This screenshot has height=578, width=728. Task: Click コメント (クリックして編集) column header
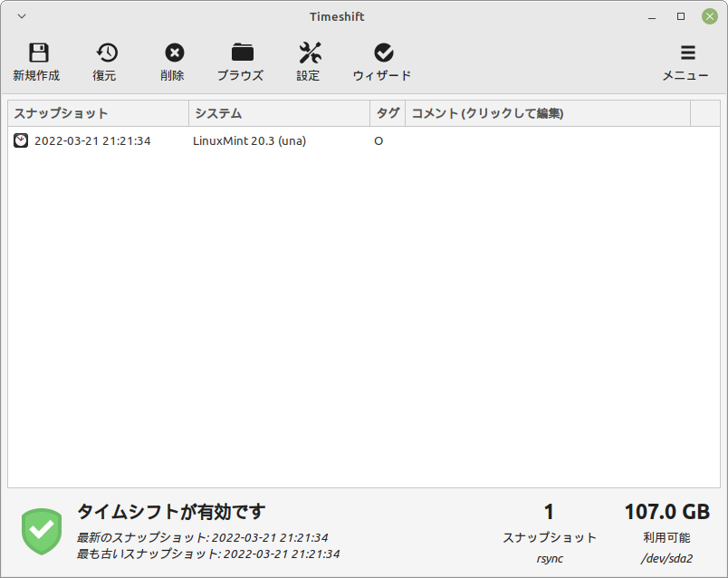[548, 113]
